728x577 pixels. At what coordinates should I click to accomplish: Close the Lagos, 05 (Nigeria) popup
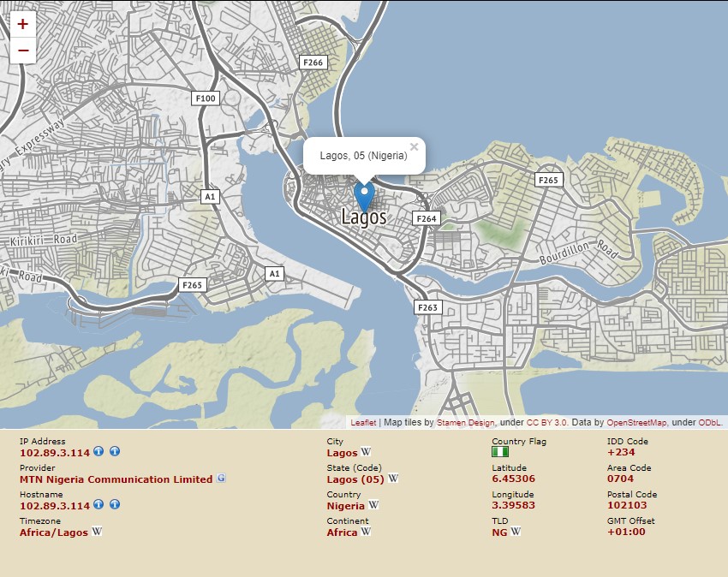[415, 146]
